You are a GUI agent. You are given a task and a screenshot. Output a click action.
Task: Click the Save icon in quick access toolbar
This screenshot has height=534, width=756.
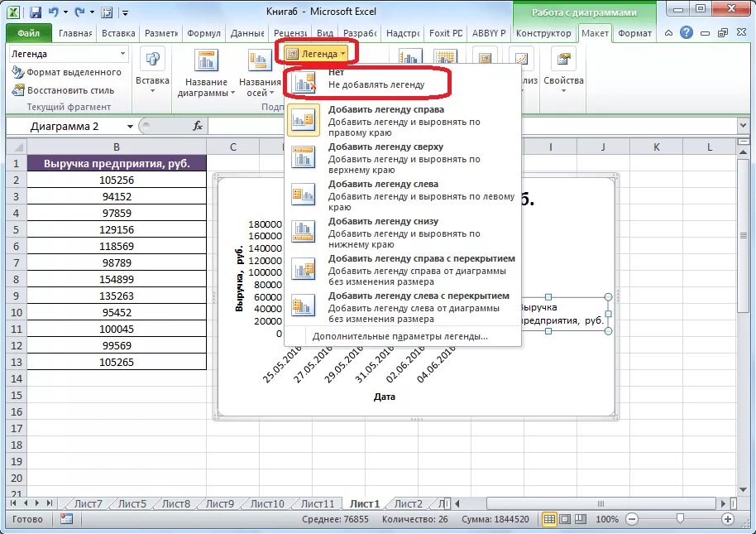coord(36,12)
